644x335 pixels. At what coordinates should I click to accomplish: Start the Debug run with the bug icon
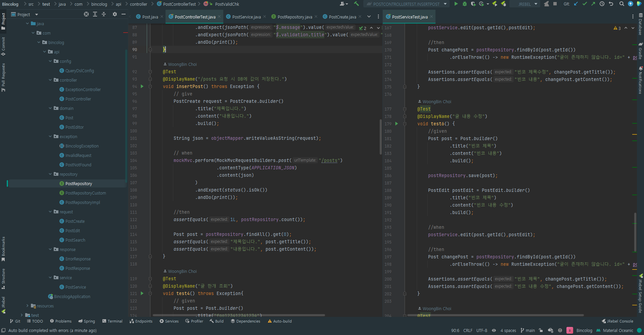(x=465, y=4)
